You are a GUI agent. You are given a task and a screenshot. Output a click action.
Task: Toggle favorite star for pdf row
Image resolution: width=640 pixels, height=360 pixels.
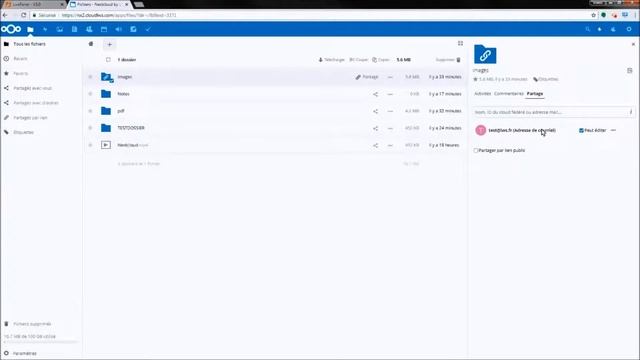pyautogui.click(x=91, y=111)
